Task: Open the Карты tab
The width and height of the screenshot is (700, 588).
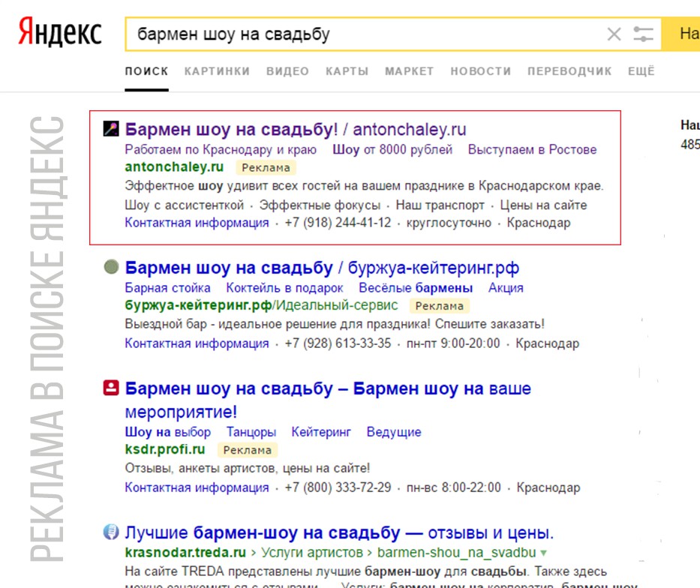Action: (347, 71)
